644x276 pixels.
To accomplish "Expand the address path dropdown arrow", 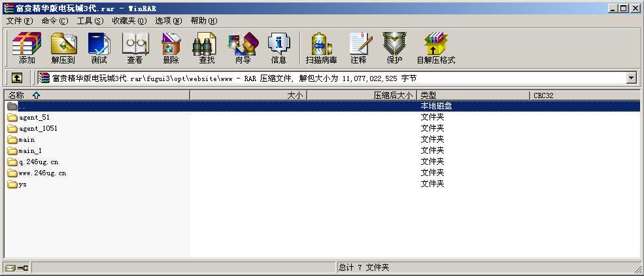I will [x=632, y=78].
